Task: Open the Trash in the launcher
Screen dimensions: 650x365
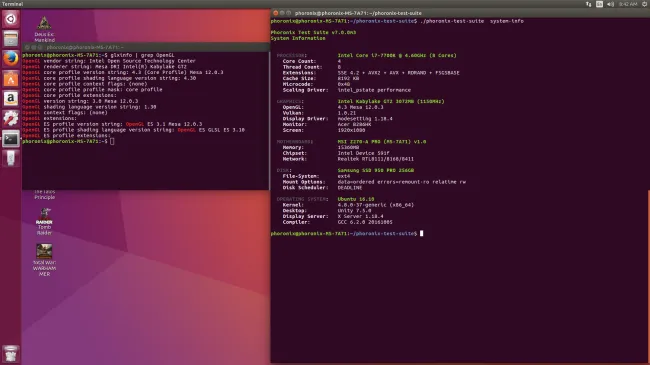Action: [x=11, y=354]
